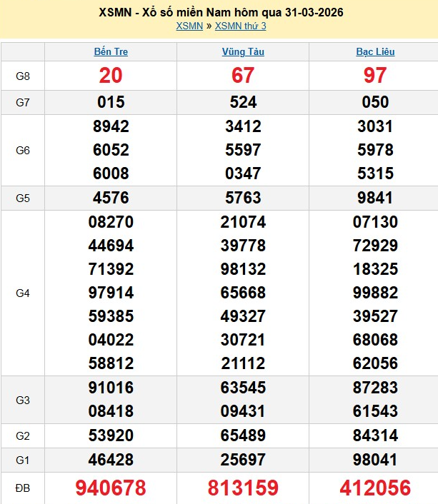
Task: Open the Bến Tre province link
Action: tap(111, 52)
